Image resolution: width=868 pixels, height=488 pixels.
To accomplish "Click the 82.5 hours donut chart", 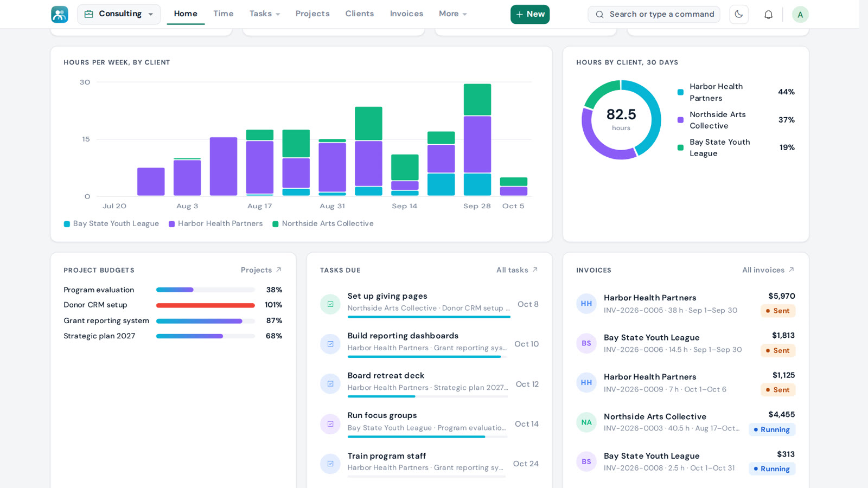I will point(621,120).
